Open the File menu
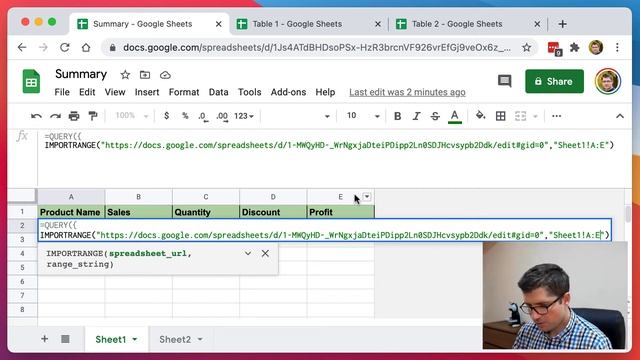640x360 pixels. tap(62, 92)
